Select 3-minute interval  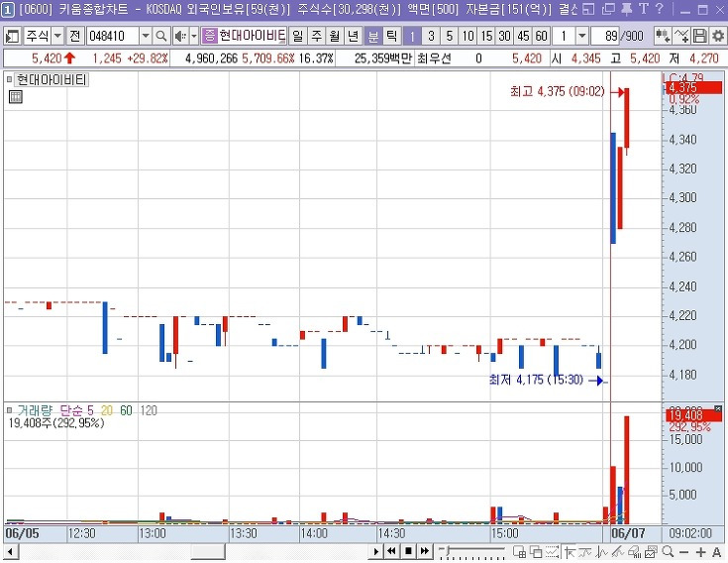point(431,36)
